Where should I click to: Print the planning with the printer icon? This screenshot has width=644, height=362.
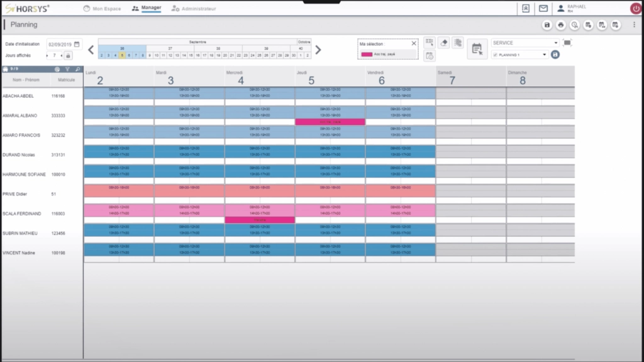coord(561,25)
